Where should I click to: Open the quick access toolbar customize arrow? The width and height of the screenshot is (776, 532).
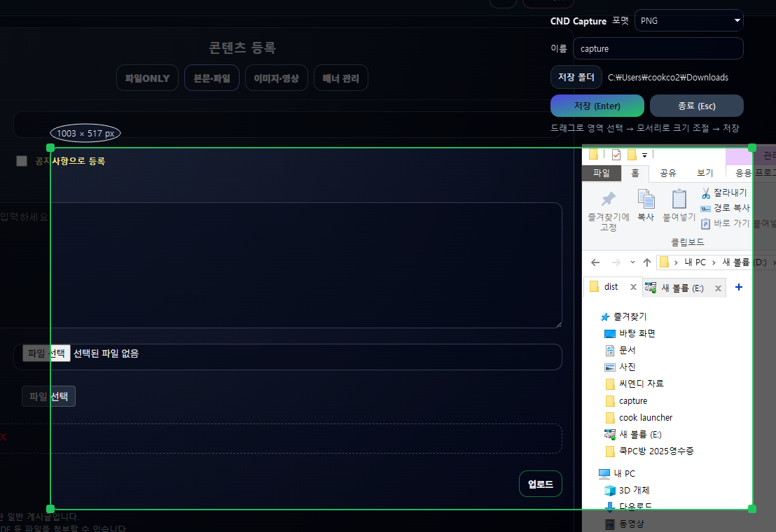pos(644,155)
